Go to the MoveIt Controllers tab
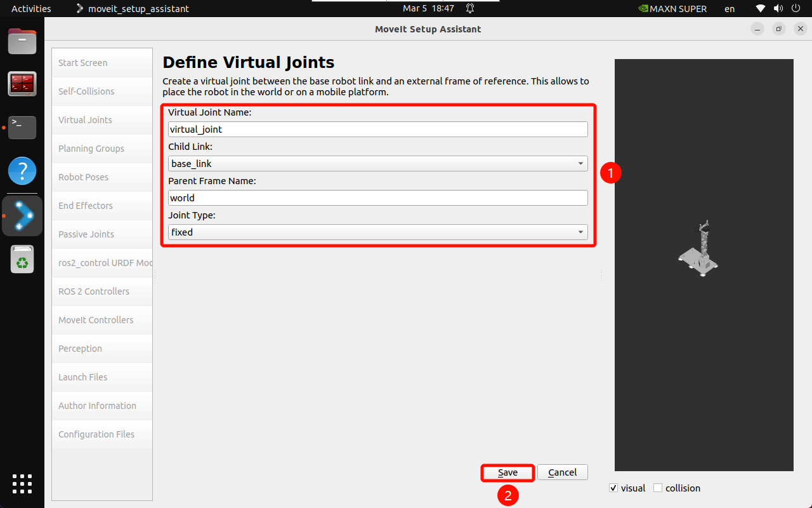The height and width of the screenshot is (508, 812). click(x=102, y=320)
